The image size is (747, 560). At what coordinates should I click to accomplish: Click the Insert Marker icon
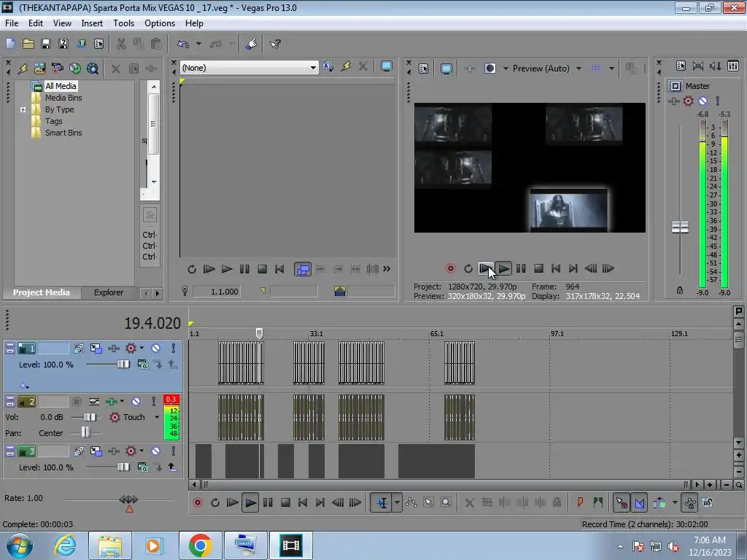click(x=580, y=502)
